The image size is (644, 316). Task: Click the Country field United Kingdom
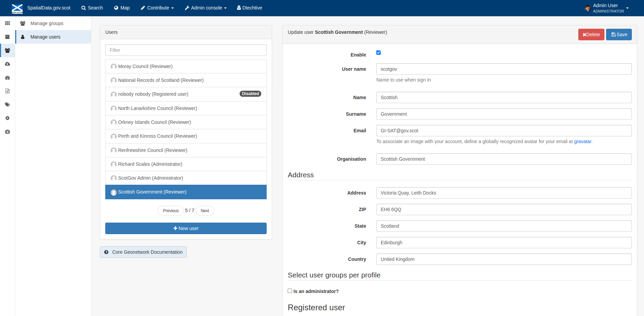pos(504,259)
